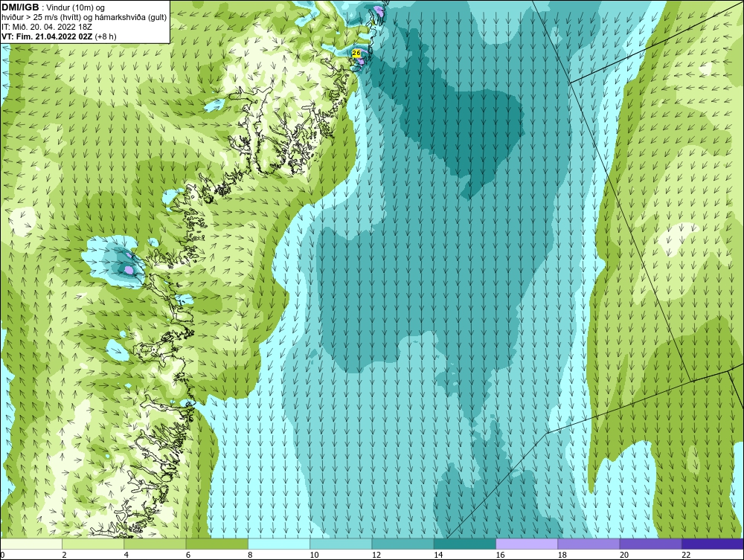Click the dark teal 14–16 m/s legend swatch

[x=464, y=544]
